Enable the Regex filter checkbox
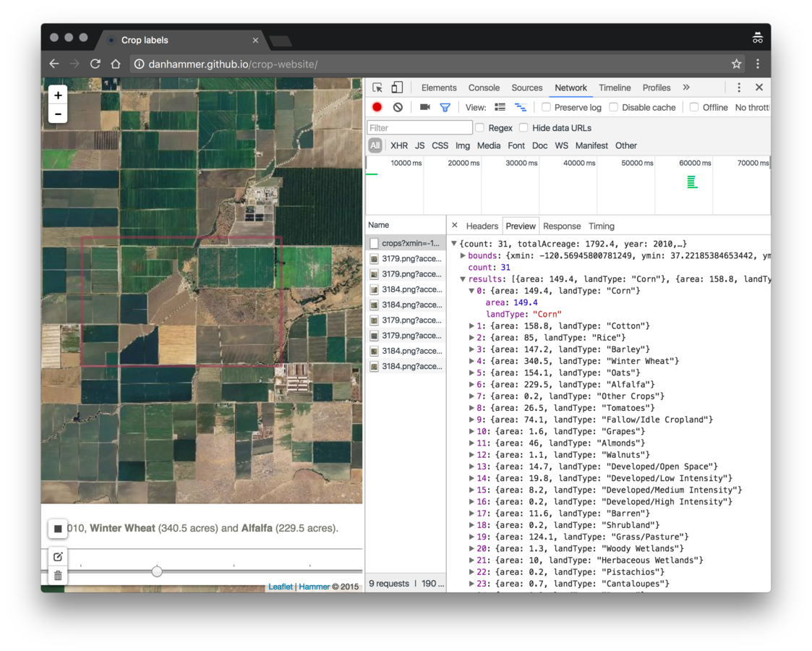Viewport: 812px width, 651px height. (x=480, y=127)
